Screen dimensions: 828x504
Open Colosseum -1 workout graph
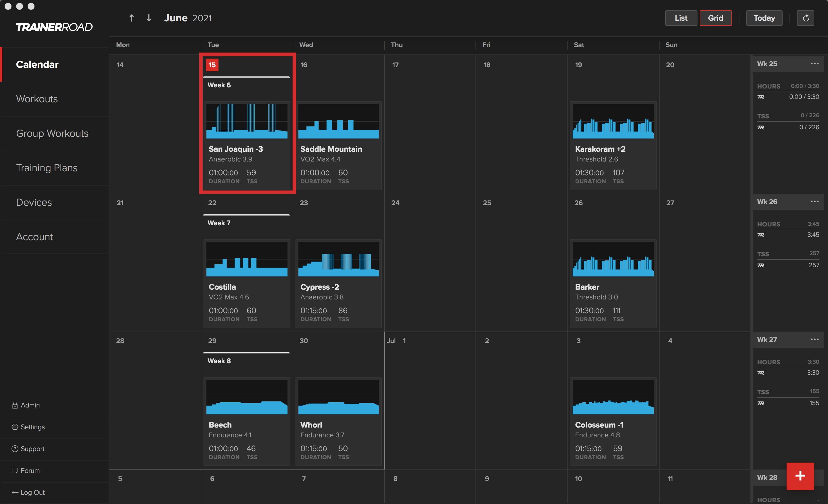point(613,397)
